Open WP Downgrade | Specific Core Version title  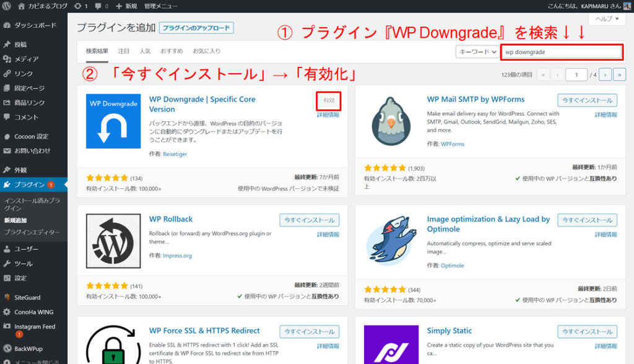(202, 104)
